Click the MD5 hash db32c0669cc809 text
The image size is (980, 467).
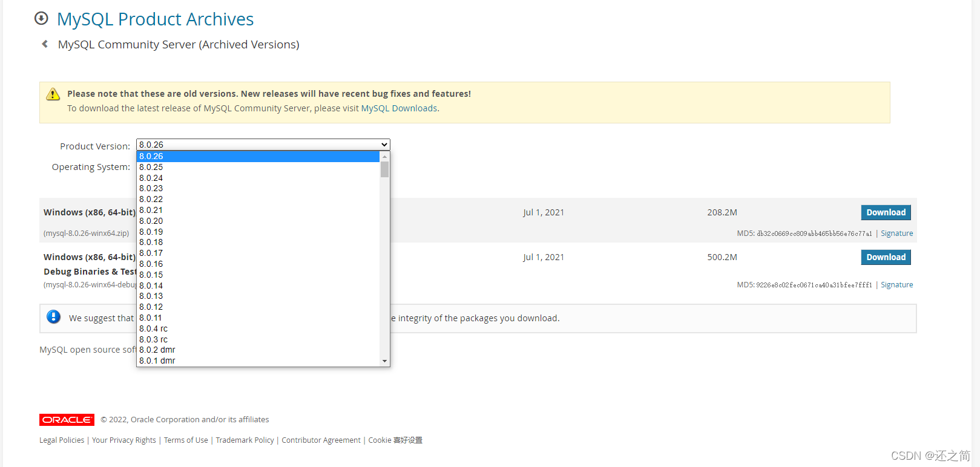tap(814, 234)
